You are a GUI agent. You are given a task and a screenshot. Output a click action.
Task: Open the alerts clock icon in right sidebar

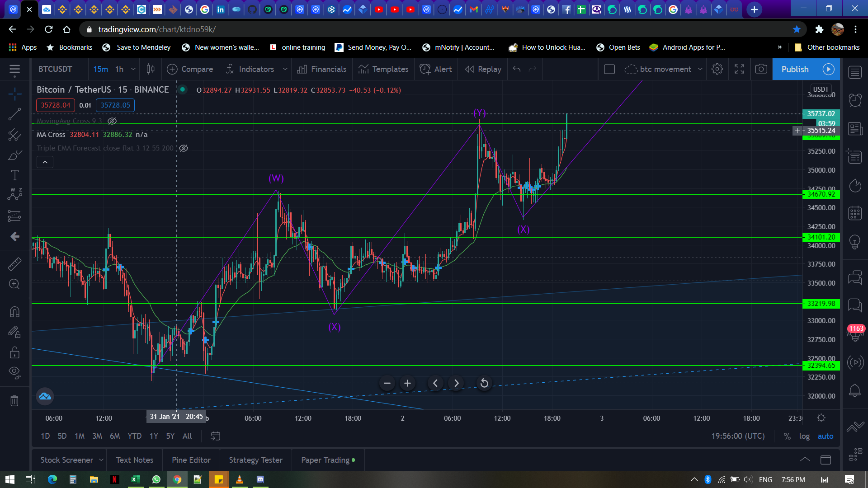click(855, 100)
